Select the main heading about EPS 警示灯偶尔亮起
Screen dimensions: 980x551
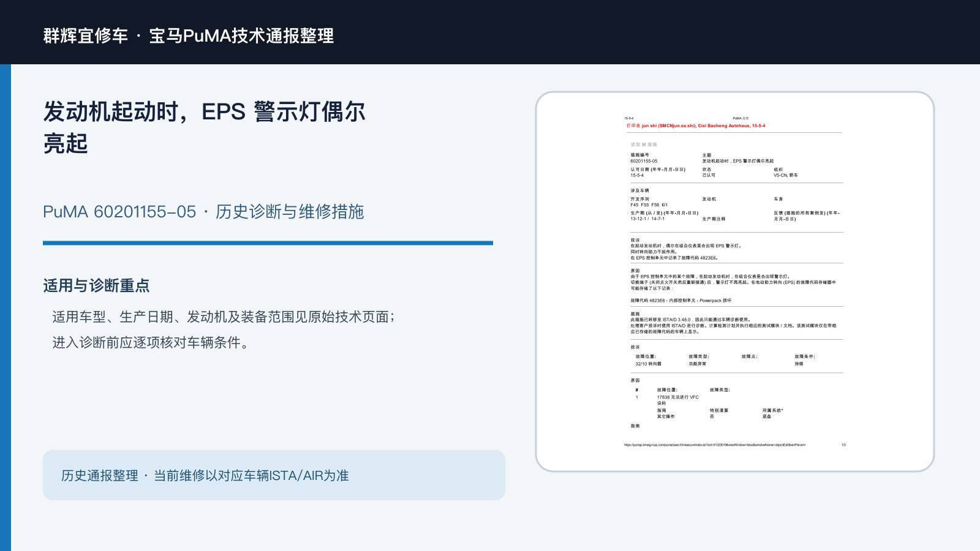tap(204, 127)
